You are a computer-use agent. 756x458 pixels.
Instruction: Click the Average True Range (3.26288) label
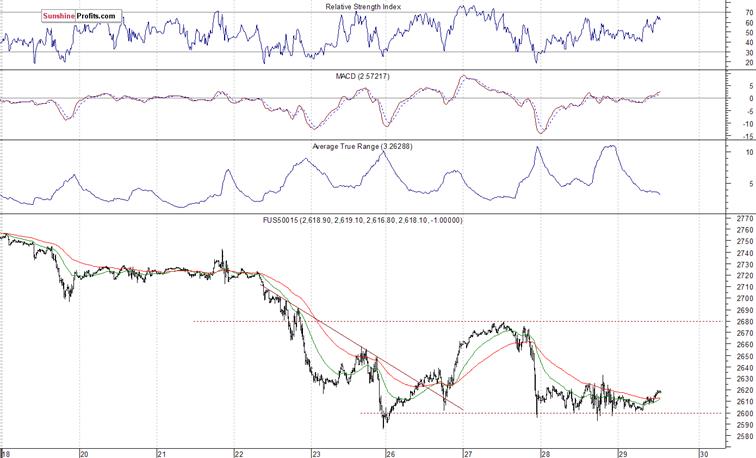pos(362,146)
